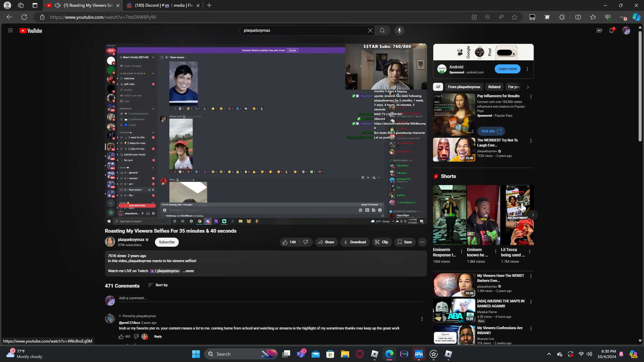Screen dimensions: 644x362
Task: Open Windows Start menu
Action: (x=196, y=354)
